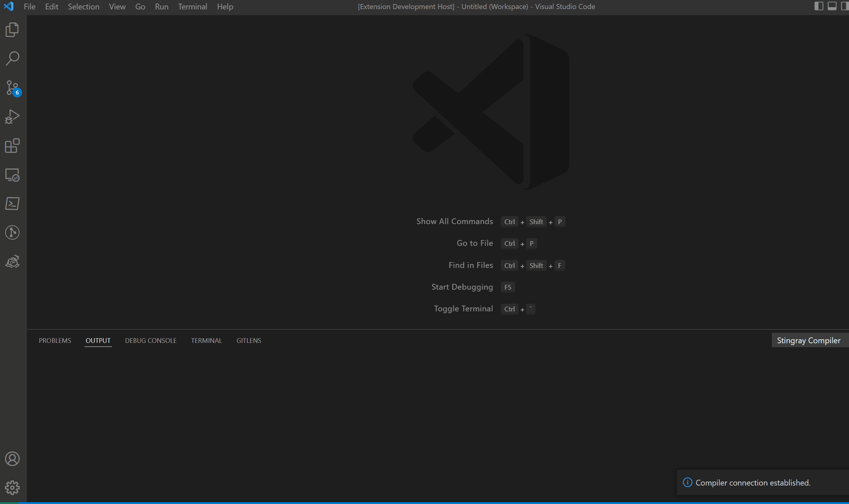Toggle primary side bar layout button
Image resolution: width=849 pixels, height=504 pixels.
point(819,6)
